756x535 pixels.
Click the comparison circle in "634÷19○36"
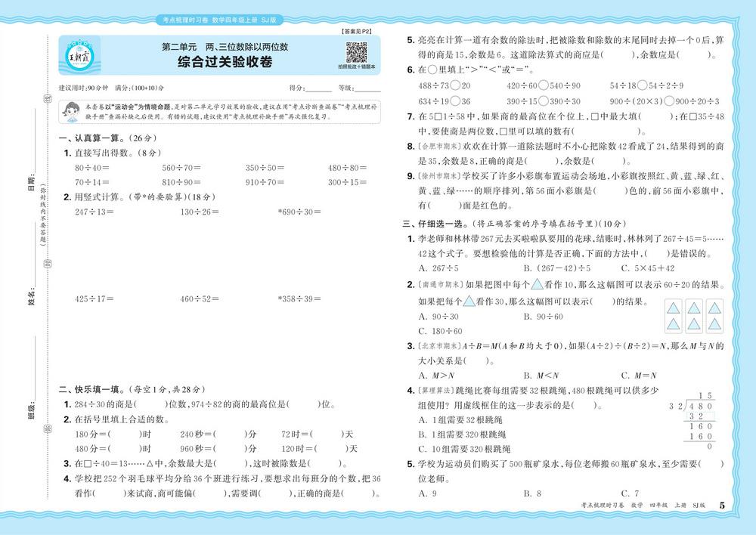454,101
